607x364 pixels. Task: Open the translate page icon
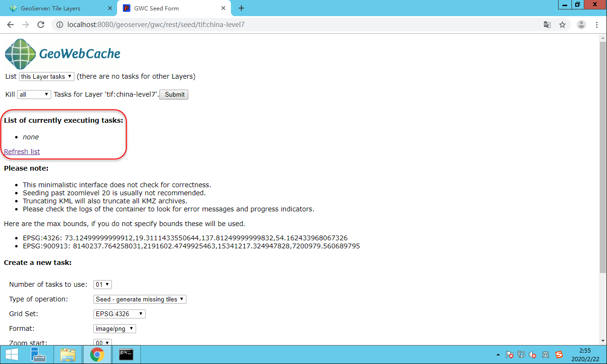tap(547, 25)
